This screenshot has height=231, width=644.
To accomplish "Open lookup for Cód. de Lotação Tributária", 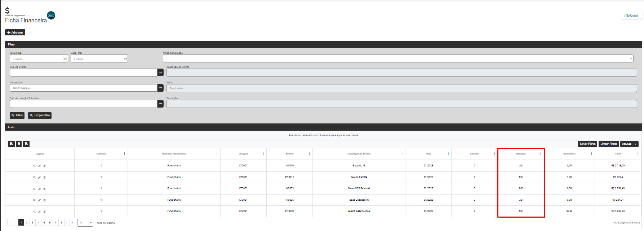I will coord(160,104).
